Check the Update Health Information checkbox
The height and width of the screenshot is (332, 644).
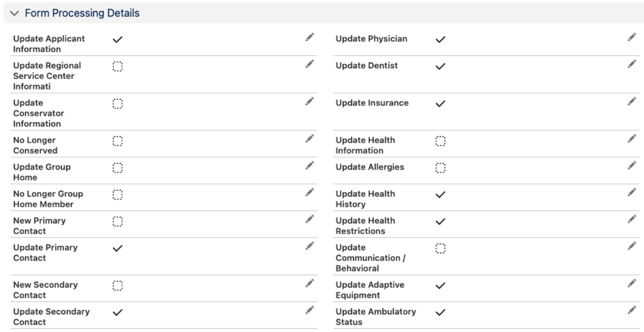click(440, 141)
